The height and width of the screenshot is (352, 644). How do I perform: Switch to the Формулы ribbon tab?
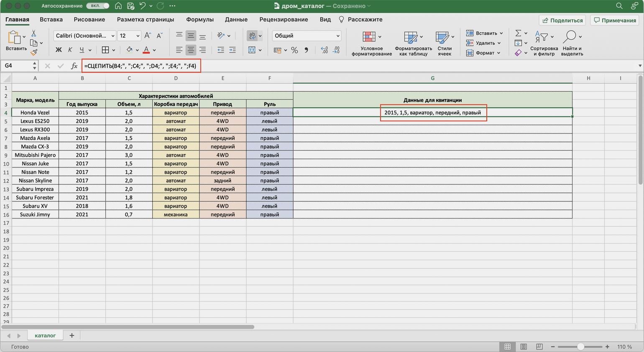tap(199, 20)
